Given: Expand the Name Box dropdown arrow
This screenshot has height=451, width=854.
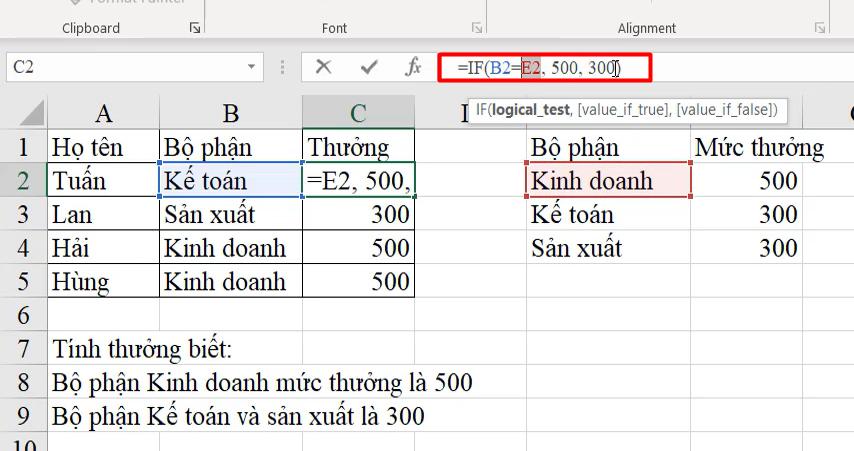Looking at the screenshot, I should (x=252, y=67).
